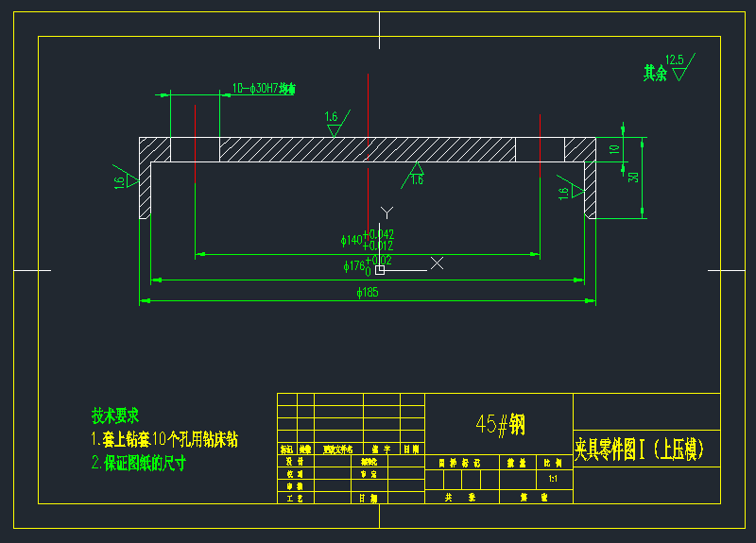This screenshot has width=756, height=543.
Task: Click the UCS origin square marker
Action: click(380, 270)
